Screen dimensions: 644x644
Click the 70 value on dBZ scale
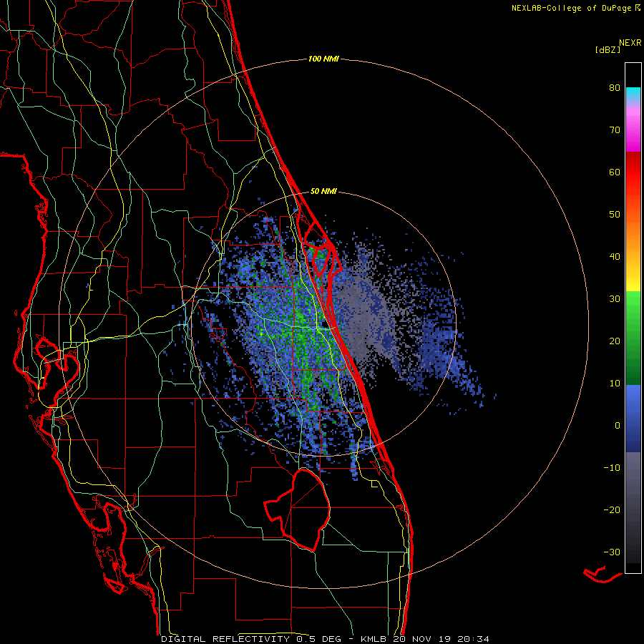[x=615, y=130]
